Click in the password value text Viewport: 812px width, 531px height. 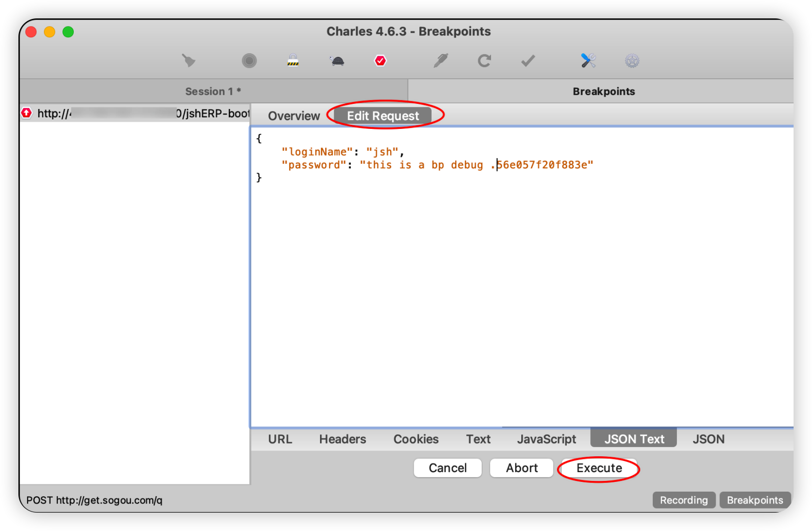point(476,165)
